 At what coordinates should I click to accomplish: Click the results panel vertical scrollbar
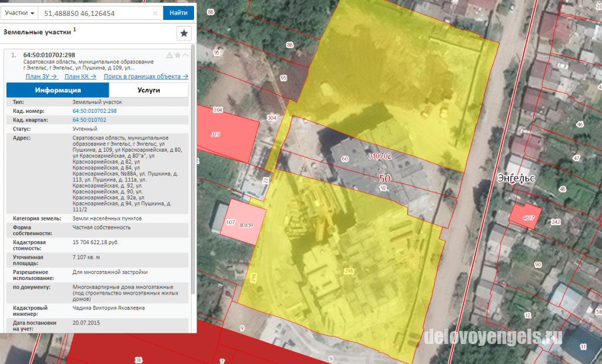(x=193, y=169)
